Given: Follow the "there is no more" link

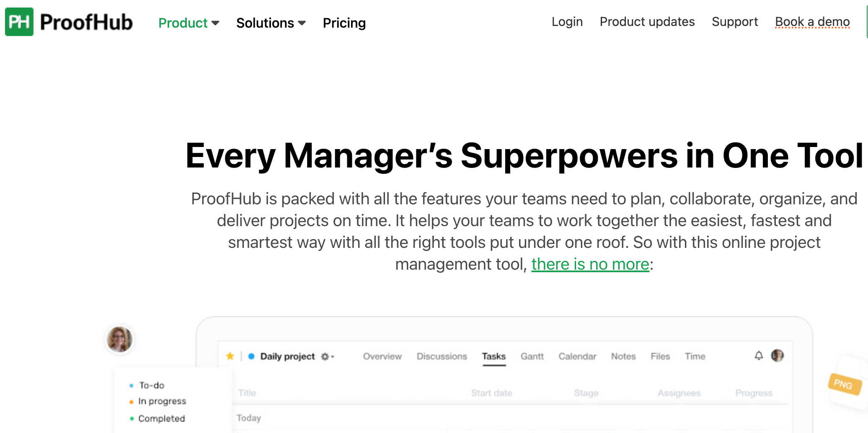Looking at the screenshot, I should pyautogui.click(x=590, y=264).
